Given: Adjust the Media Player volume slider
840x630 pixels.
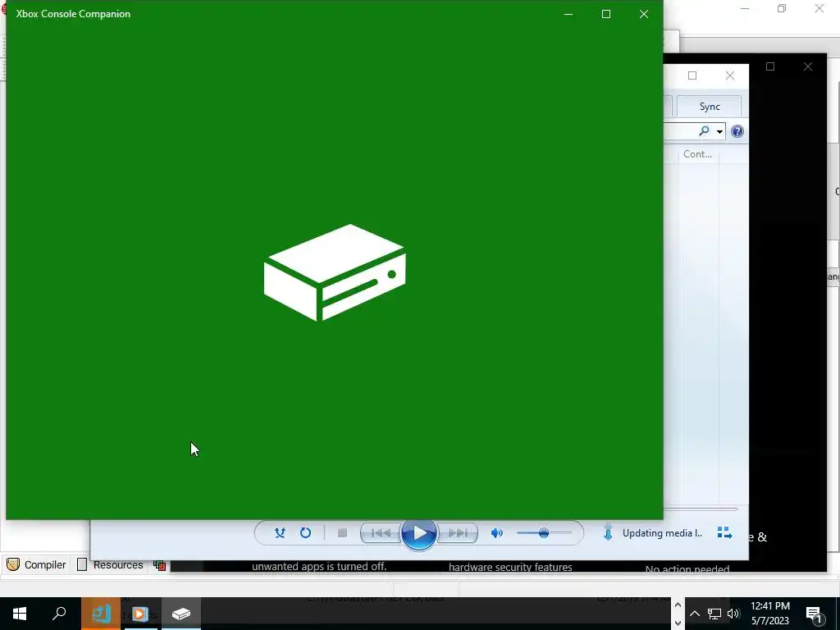Looking at the screenshot, I should tap(544, 533).
